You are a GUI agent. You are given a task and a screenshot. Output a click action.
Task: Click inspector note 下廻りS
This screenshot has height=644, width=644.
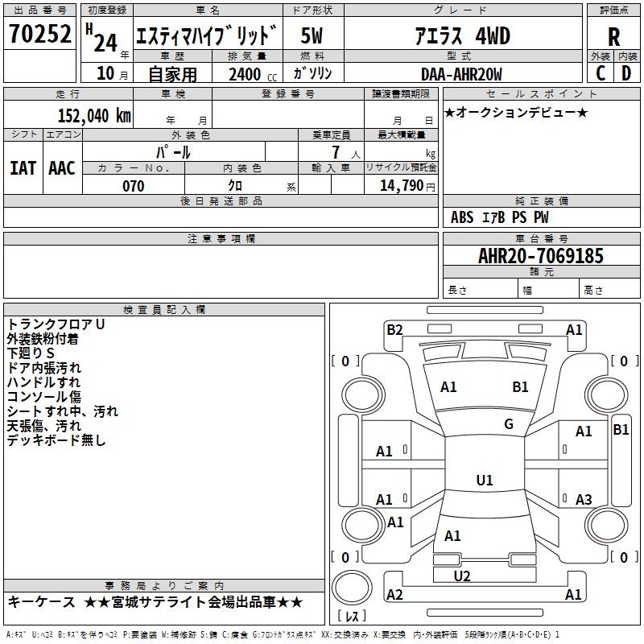pos(31,353)
